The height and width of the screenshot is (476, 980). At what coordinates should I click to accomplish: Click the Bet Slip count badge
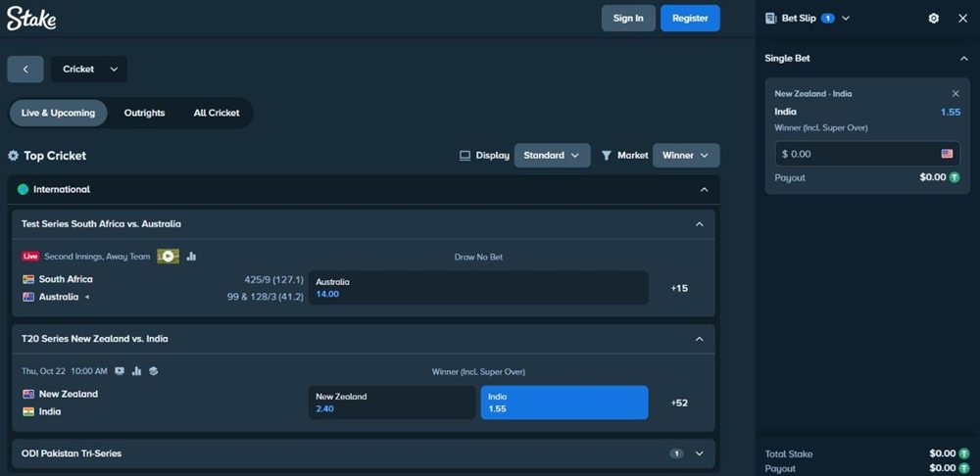[x=828, y=18]
